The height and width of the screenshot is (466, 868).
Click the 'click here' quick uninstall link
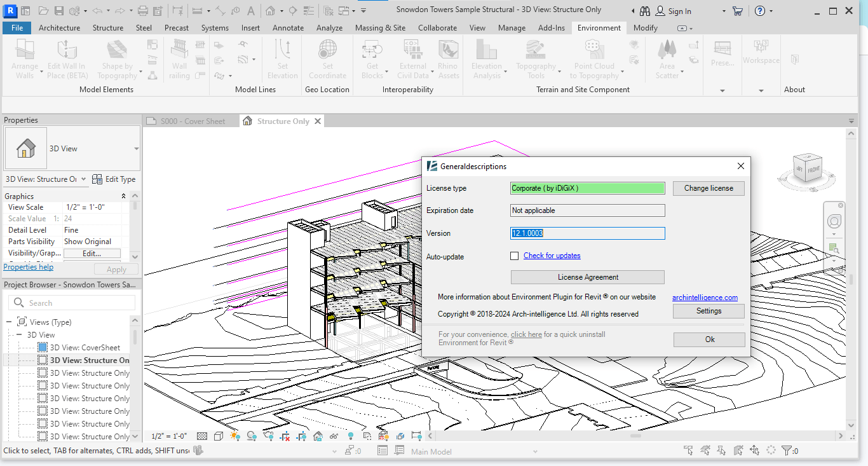pos(526,334)
